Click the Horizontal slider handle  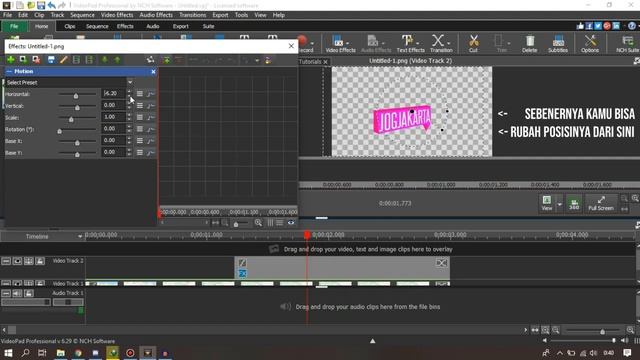(76, 96)
